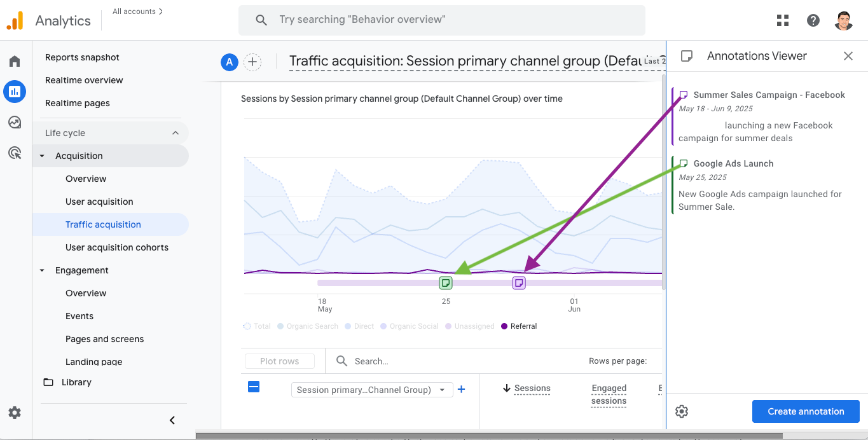Screen dimensions: 868x440
Task: Toggle Referral series in legend
Action: click(x=519, y=326)
